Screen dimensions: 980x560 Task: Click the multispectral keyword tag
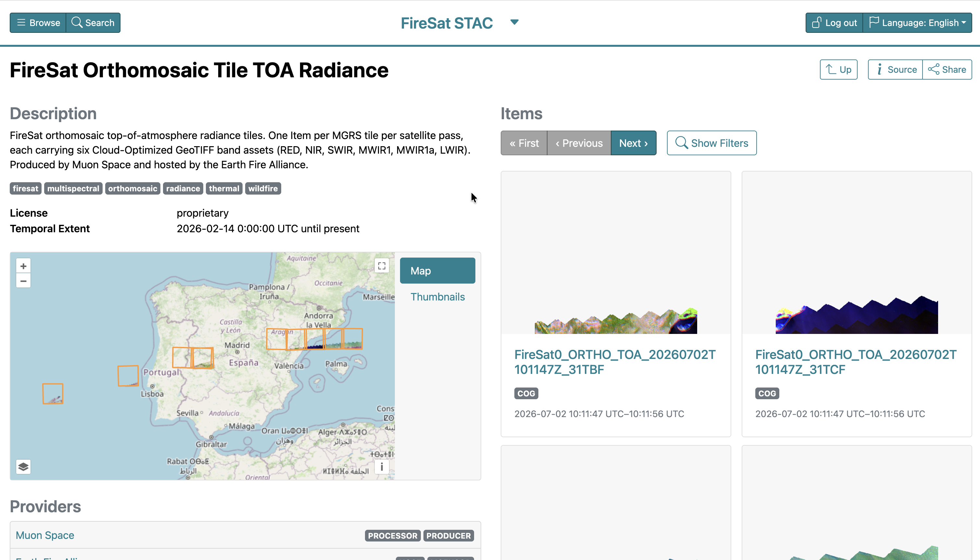(x=73, y=188)
